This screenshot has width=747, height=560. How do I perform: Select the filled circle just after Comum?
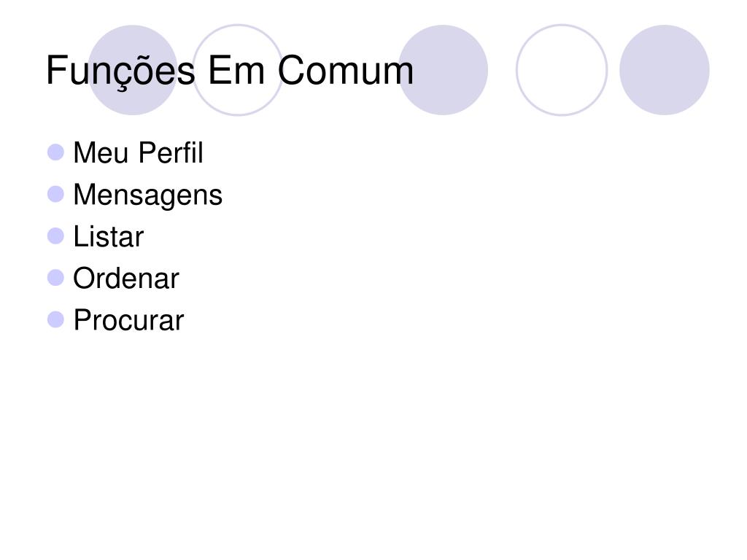pyautogui.click(x=443, y=70)
